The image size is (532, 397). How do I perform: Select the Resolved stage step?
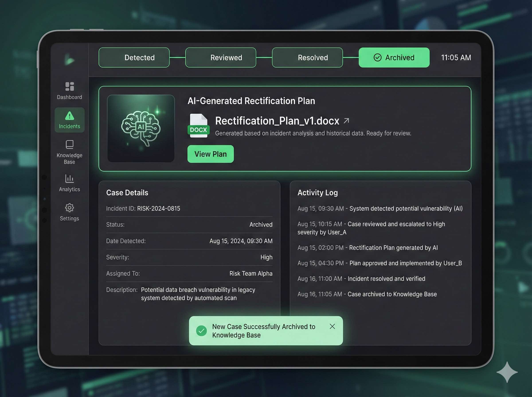click(307, 58)
